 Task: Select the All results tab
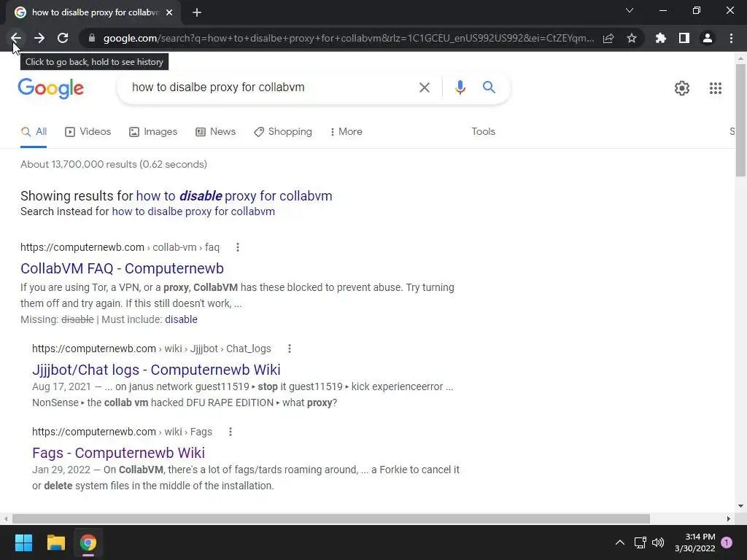34,132
